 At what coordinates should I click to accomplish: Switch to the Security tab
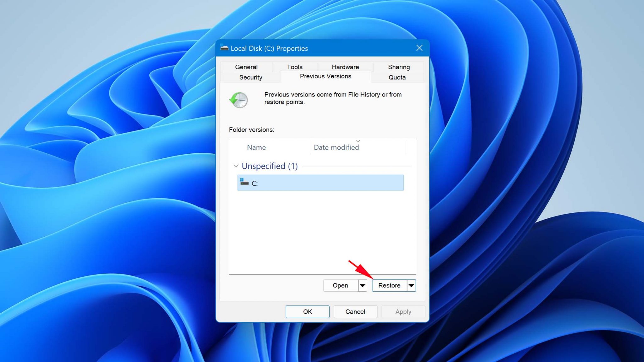point(251,77)
